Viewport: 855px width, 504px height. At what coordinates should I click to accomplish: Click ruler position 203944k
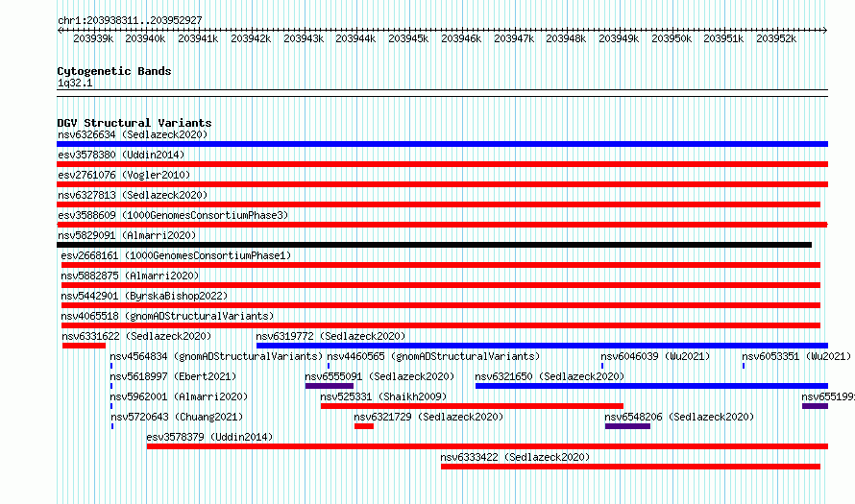[x=355, y=38]
